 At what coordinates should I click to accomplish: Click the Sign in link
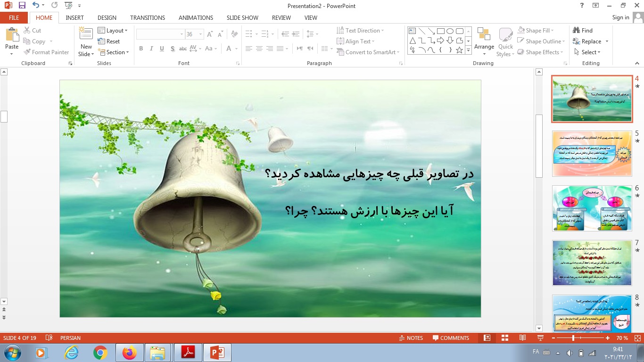click(620, 17)
